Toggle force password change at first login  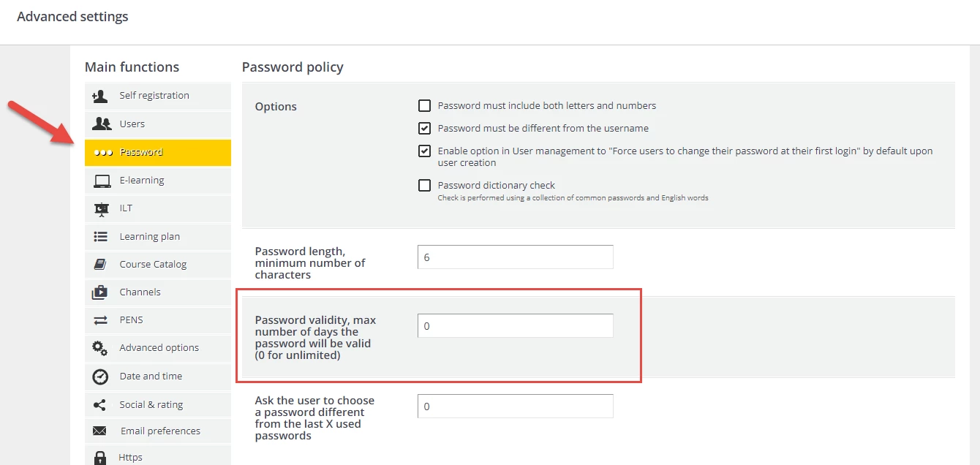pyautogui.click(x=424, y=151)
